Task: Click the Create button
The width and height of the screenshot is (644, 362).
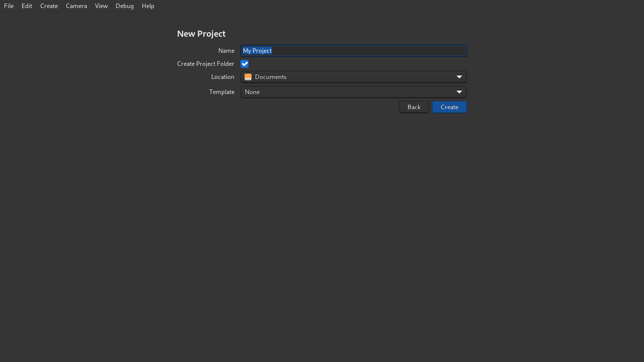Action: (449, 107)
